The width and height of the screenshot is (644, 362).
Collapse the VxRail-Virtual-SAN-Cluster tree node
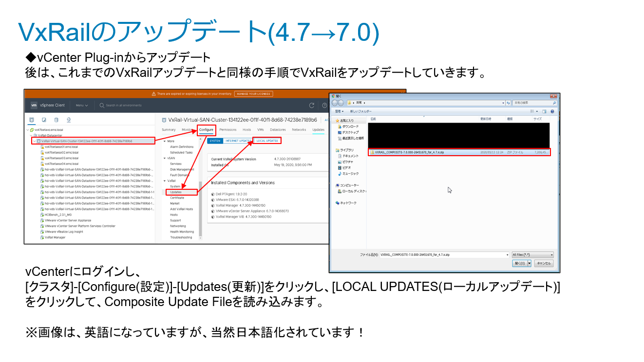coord(34,141)
